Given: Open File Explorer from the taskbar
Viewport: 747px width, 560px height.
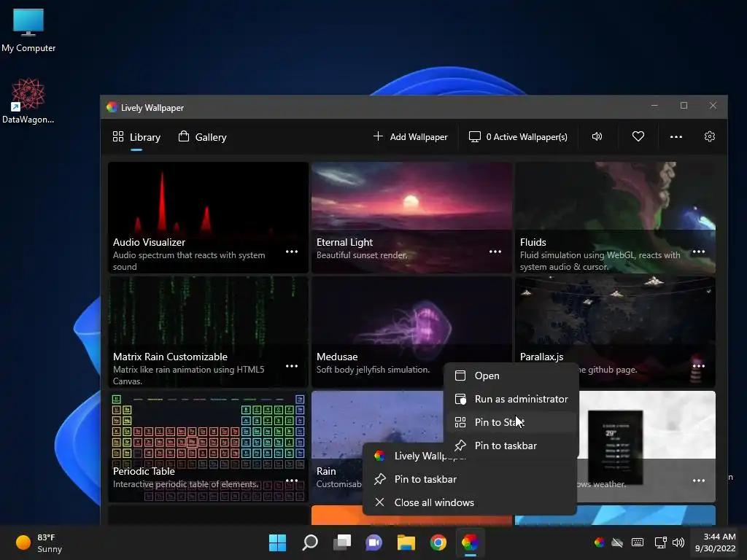Looking at the screenshot, I should coord(406,542).
